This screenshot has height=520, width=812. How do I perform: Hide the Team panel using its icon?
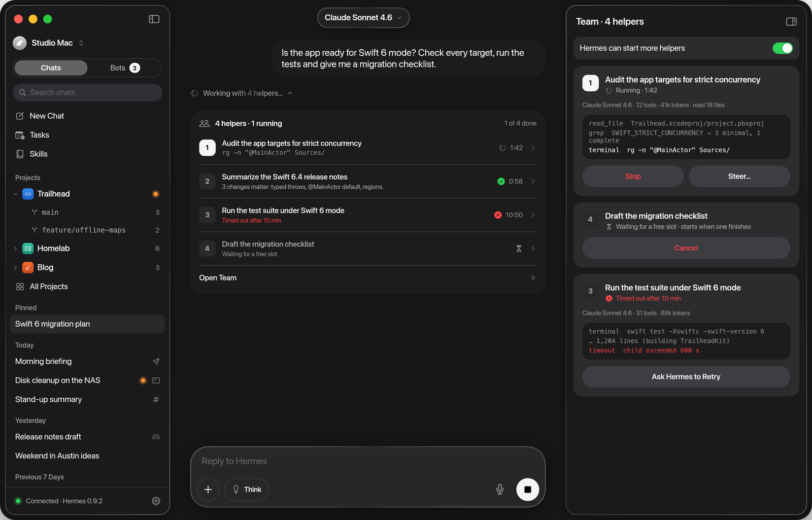point(791,21)
